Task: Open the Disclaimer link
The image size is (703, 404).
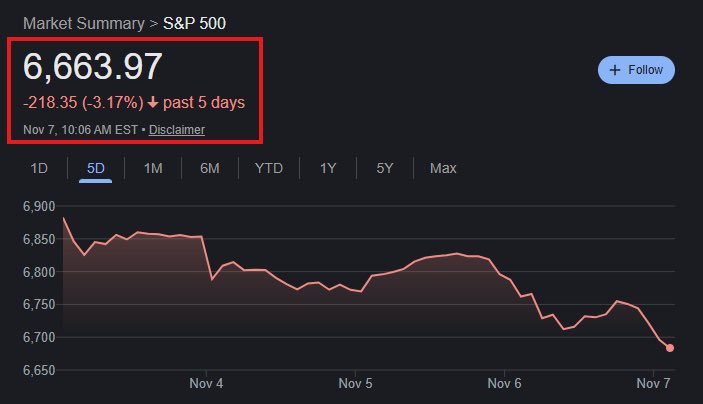Action: (x=177, y=130)
